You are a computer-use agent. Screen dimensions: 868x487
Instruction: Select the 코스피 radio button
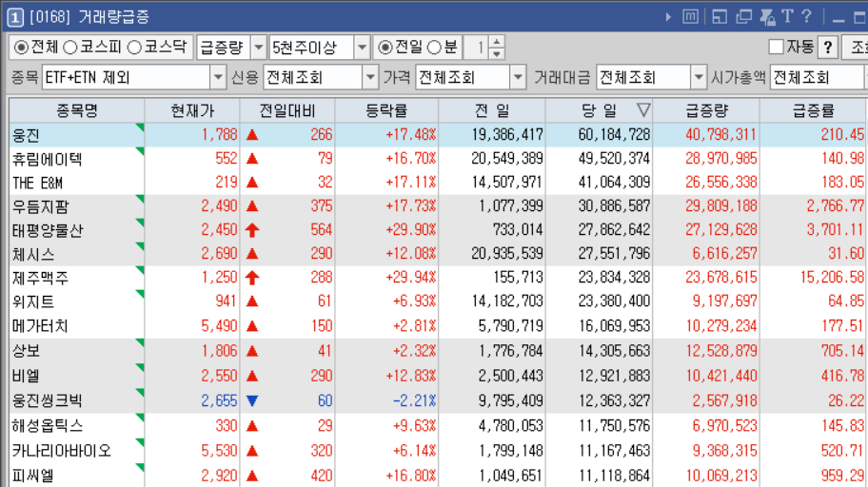coord(70,48)
